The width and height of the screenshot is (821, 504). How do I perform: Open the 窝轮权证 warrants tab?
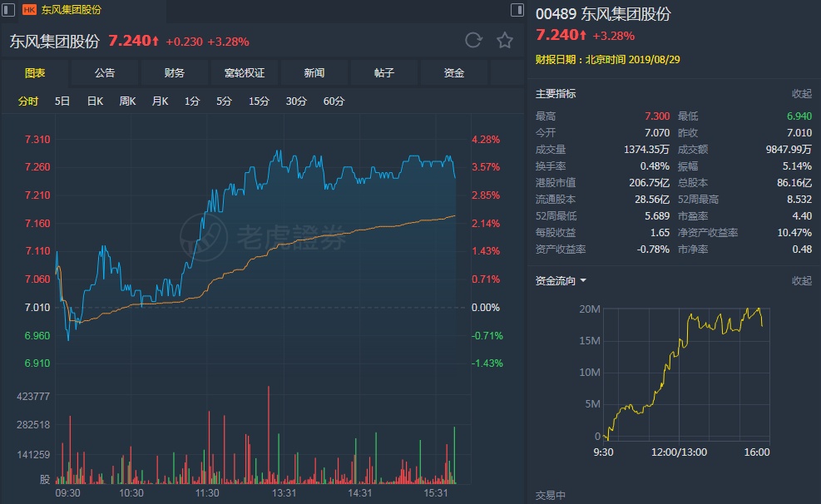[245, 73]
